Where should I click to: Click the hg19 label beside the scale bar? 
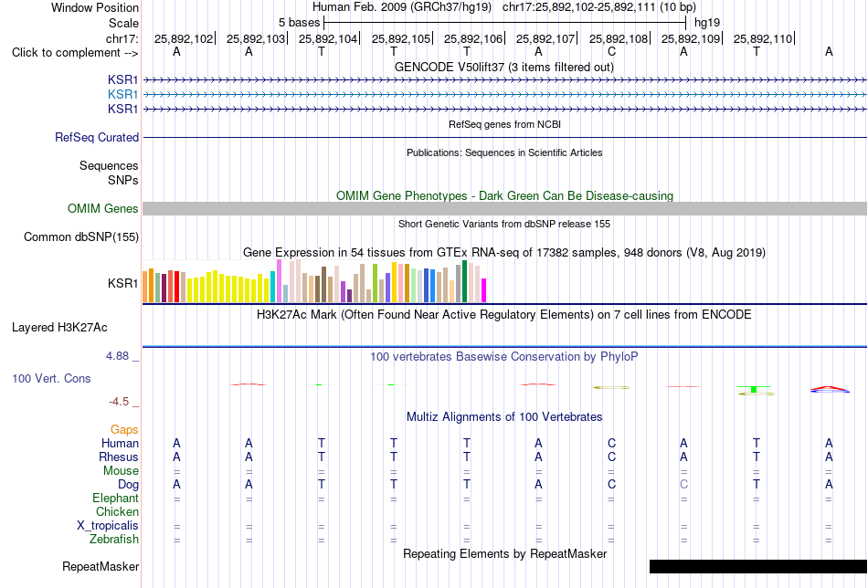pos(707,23)
